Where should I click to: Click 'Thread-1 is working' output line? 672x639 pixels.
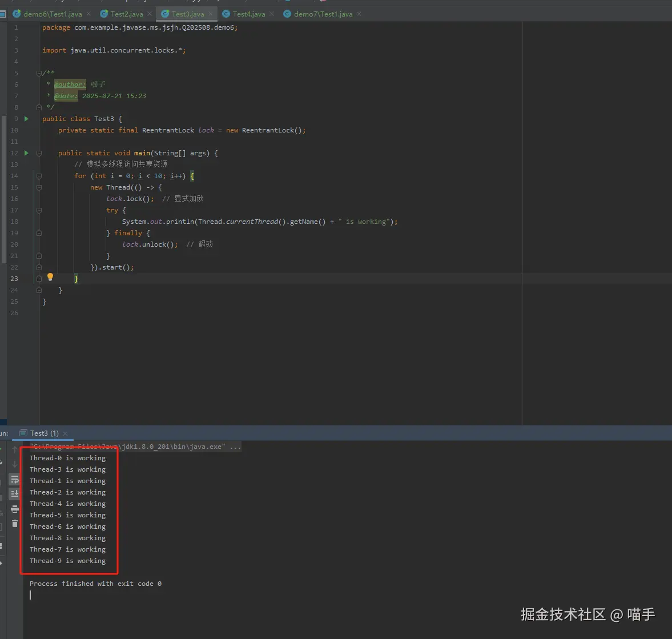point(67,481)
